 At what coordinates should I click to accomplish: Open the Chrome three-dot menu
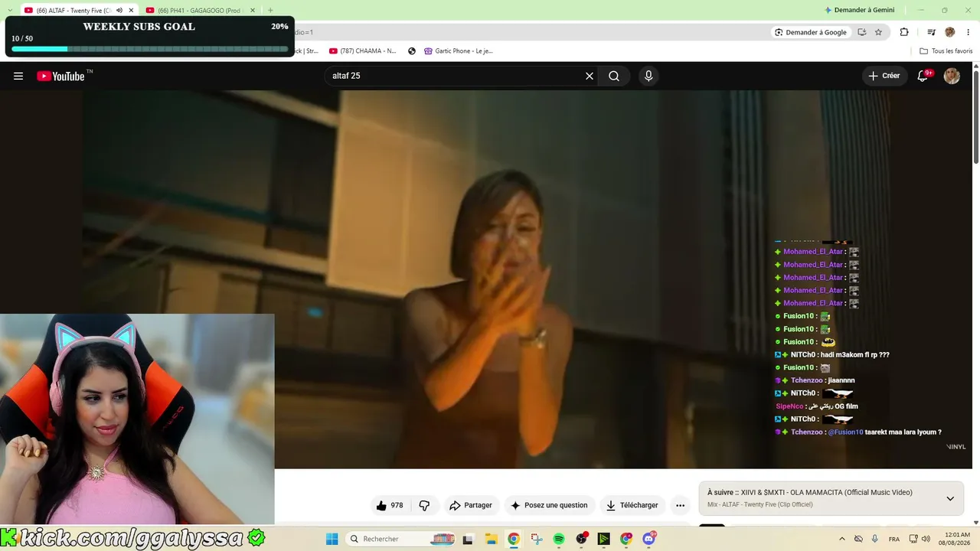969,32
